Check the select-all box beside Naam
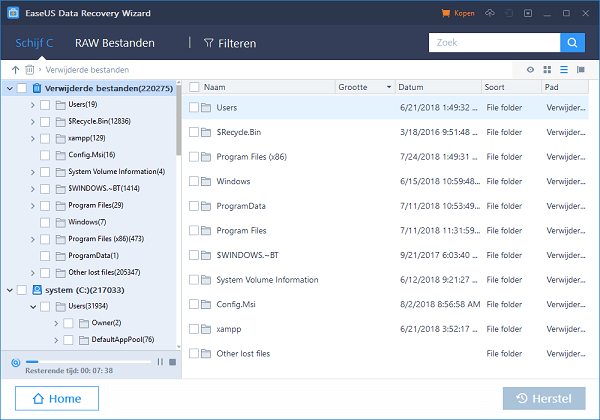Screen dimensions: 600x420 coord(194,87)
